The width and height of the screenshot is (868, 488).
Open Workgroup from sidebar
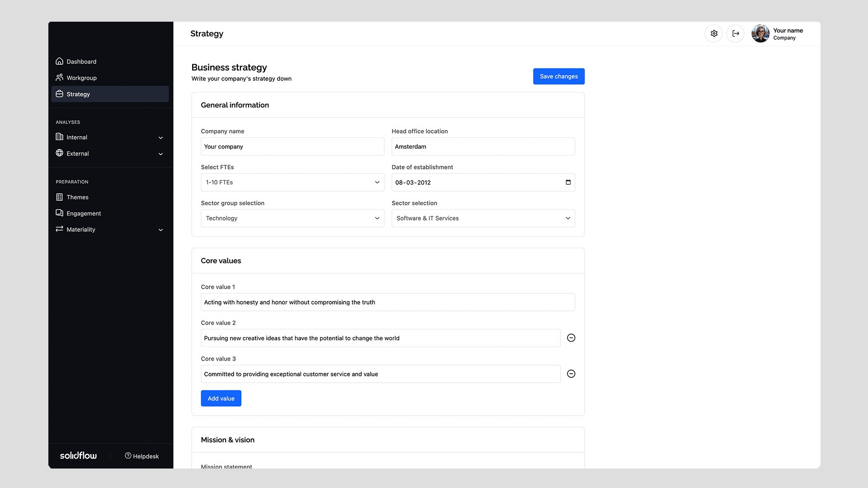tap(81, 78)
